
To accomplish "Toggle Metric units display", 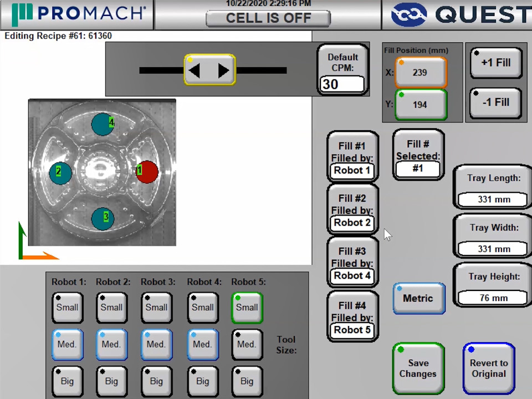I will [418, 298].
